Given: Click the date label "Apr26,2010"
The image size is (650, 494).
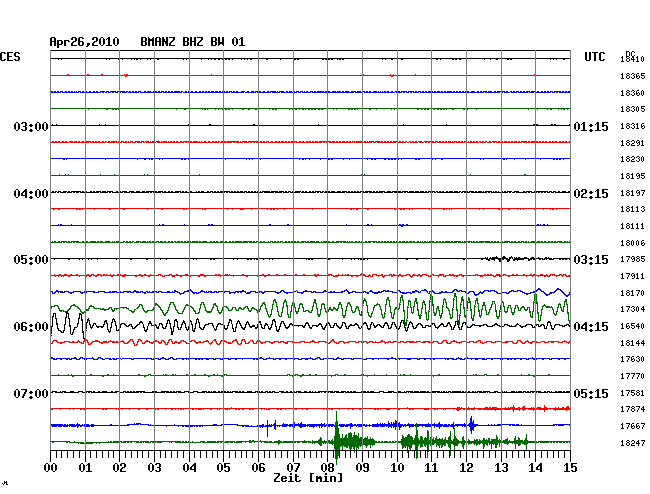Looking at the screenshot, I should [84, 42].
